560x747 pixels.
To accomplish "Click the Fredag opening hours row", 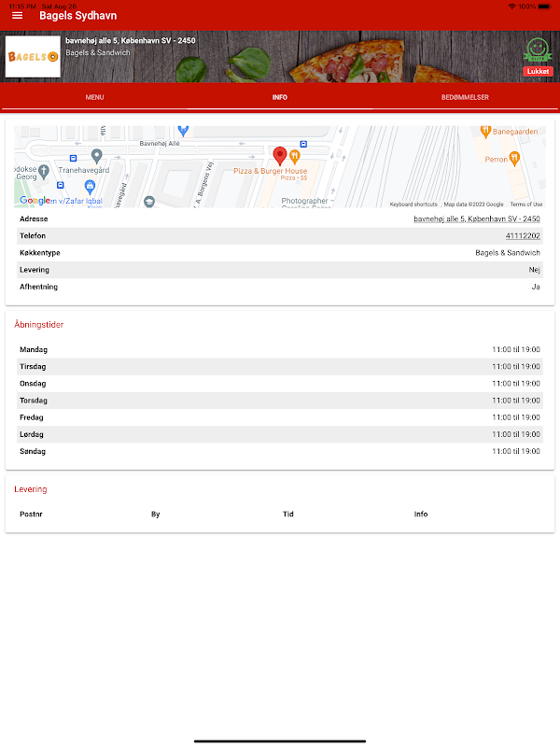I will click(280, 417).
